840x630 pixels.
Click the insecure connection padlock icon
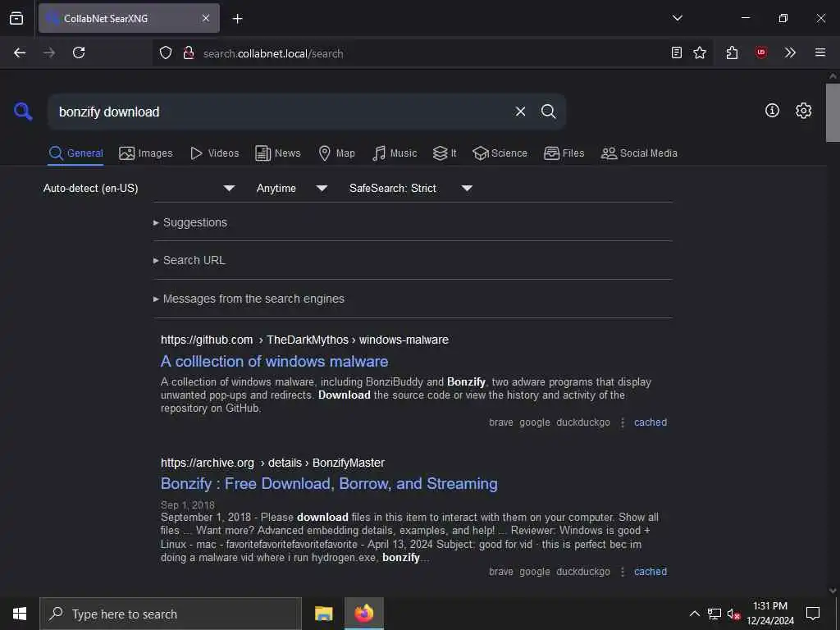tap(188, 52)
